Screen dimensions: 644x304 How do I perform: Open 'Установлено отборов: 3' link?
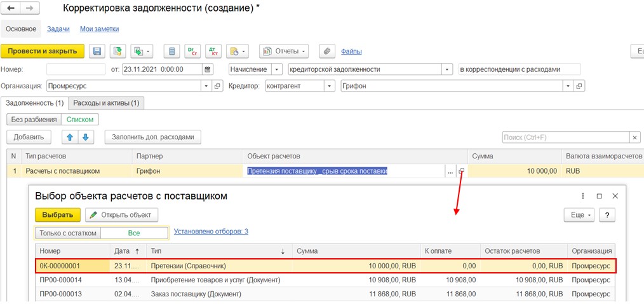pyautogui.click(x=211, y=231)
